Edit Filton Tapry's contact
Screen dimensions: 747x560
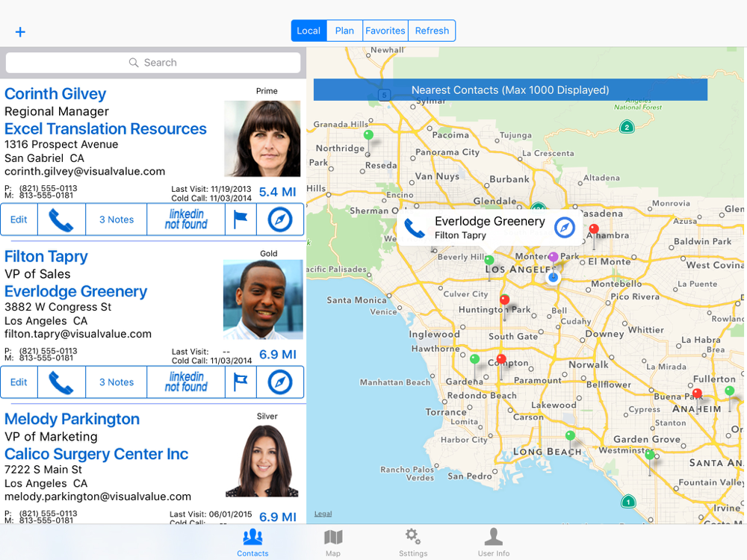(x=19, y=382)
